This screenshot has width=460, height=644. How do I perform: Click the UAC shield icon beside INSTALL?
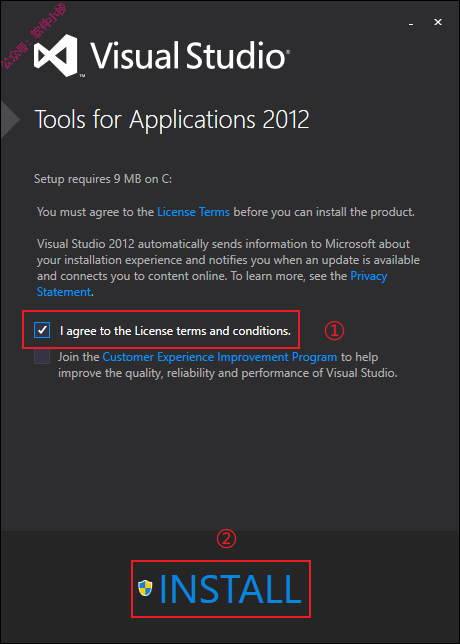(145, 588)
